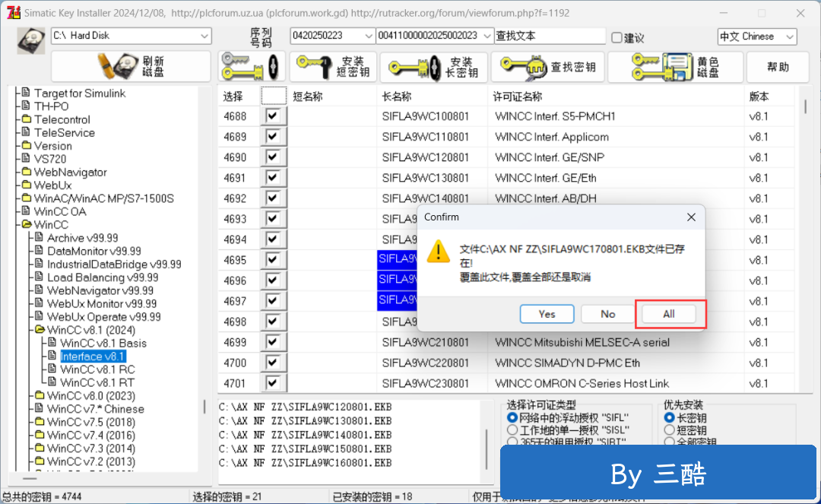
Task: Uncheck the checkbox in row 4699
Action: (272, 342)
